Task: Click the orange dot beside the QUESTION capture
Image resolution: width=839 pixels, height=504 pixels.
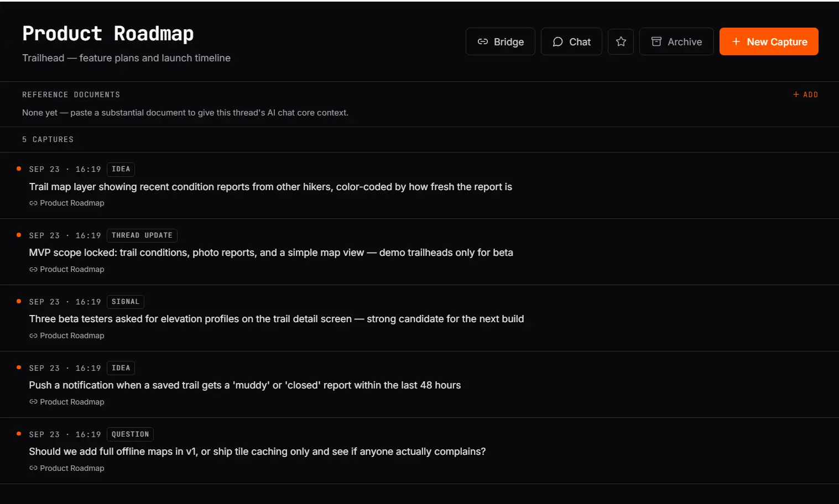Action: (19, 434)
